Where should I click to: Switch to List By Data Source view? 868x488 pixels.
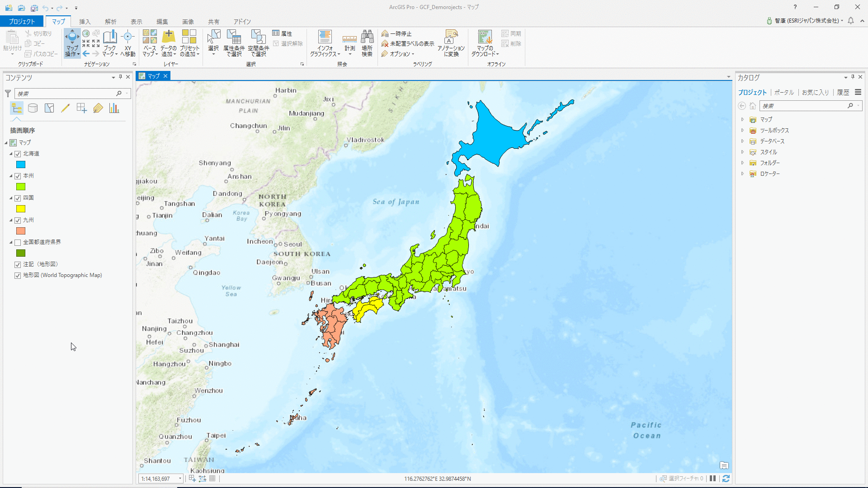click(x=33, y=108)
